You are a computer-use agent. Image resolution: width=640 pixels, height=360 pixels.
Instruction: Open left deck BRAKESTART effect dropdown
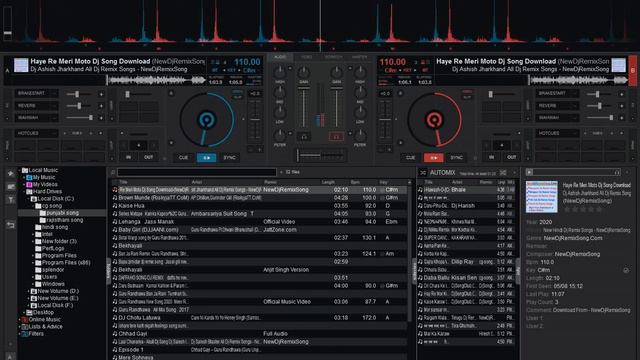point(36,93)
